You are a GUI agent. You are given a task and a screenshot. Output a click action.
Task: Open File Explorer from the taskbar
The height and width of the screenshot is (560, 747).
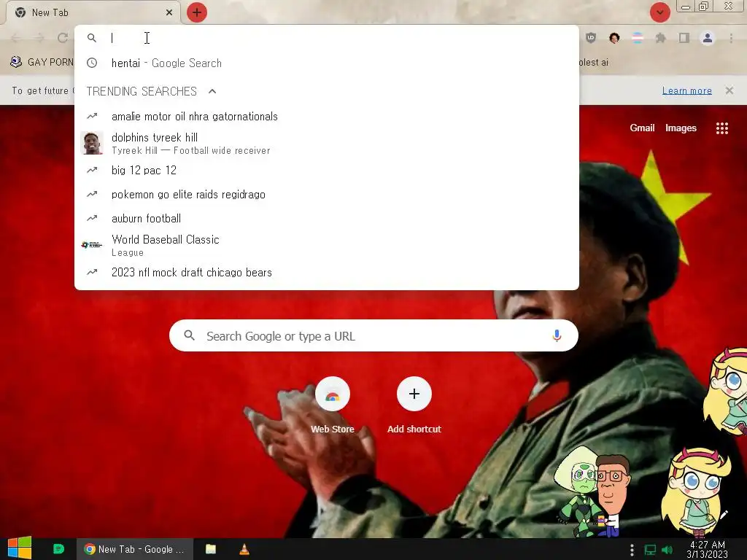[211, 549]
